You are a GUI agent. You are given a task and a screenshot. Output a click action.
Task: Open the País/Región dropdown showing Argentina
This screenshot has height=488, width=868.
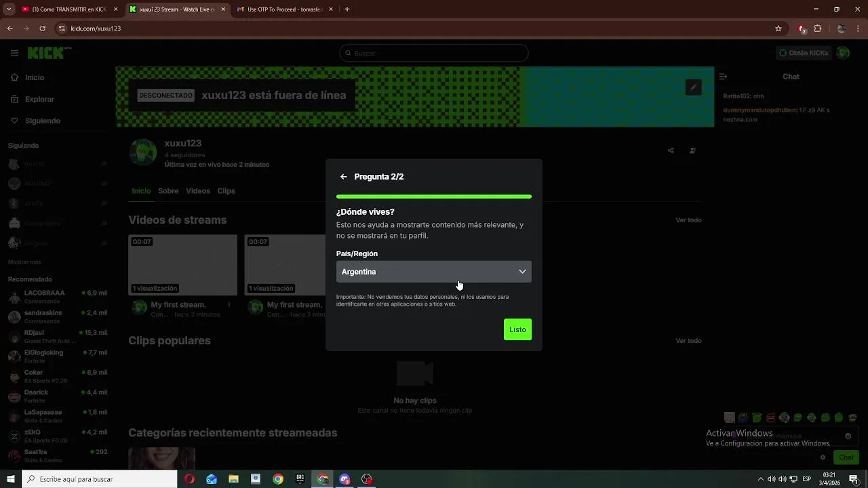[x=434, y=272]
